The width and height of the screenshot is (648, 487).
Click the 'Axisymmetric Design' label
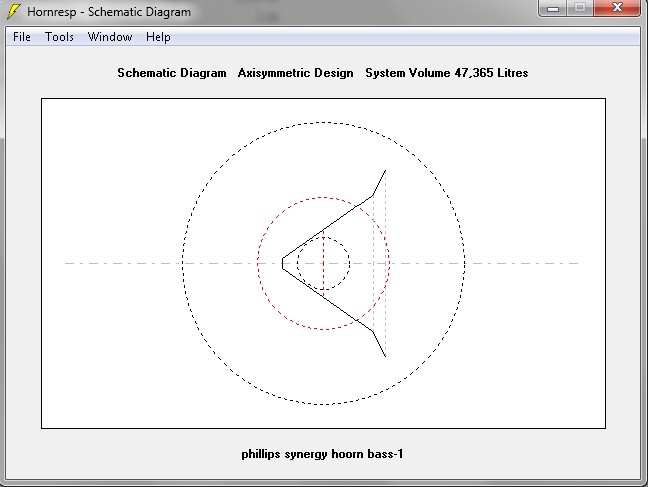[x=295, y=73]
